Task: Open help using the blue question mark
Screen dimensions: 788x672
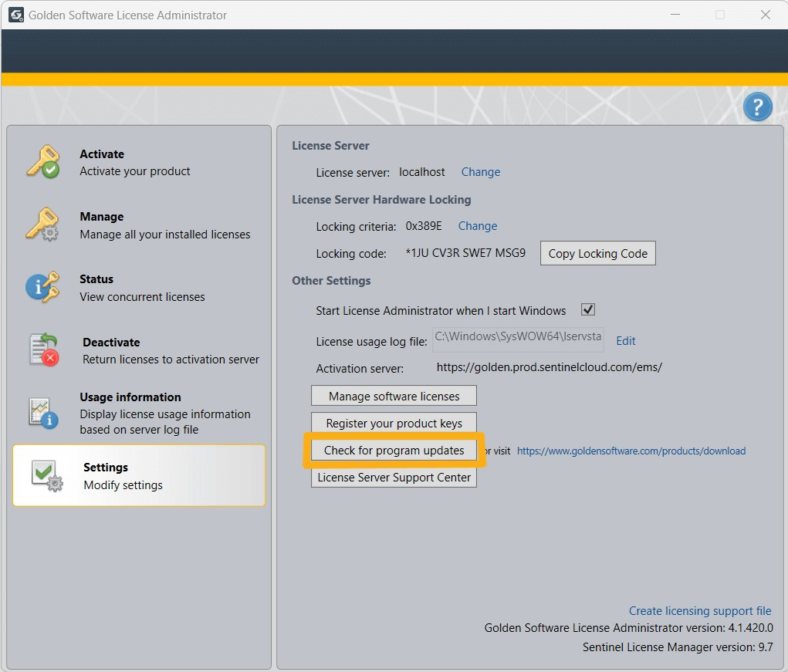Action: (757, 106)
